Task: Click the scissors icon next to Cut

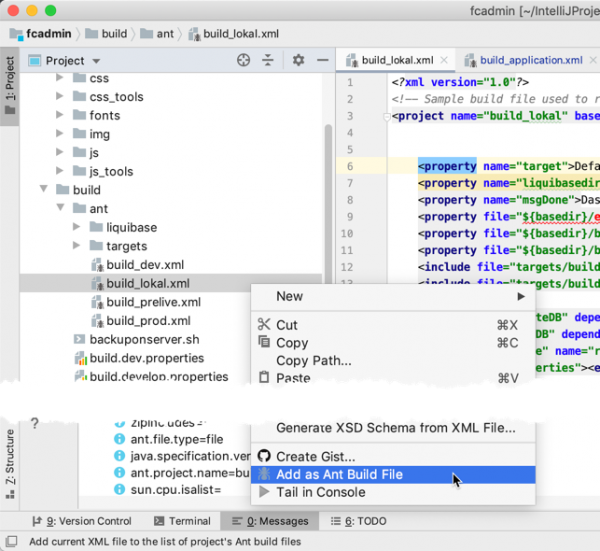Action: pos(264,325)
